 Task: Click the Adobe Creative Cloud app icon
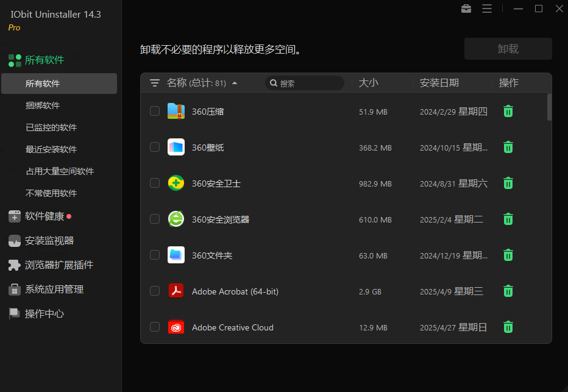coord(176,327)
